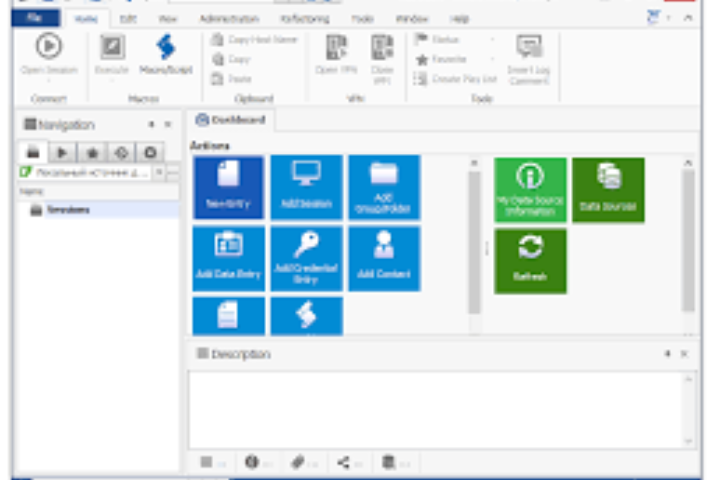Image resolution: width=720 pixels, height=480 pixels.
Task: Open the green Data Sources tile
Action: (x=608, y=190)
